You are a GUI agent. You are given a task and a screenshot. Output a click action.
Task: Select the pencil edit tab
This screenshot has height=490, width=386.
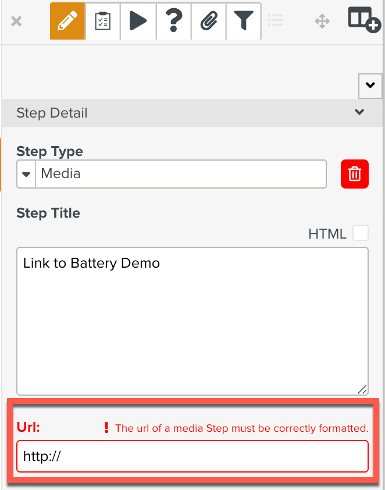68,21
